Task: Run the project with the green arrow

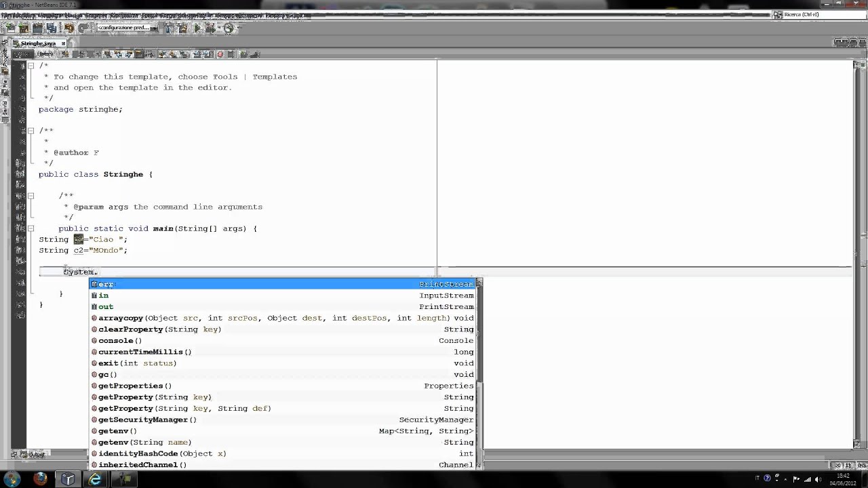Action: tap(197, 28)
